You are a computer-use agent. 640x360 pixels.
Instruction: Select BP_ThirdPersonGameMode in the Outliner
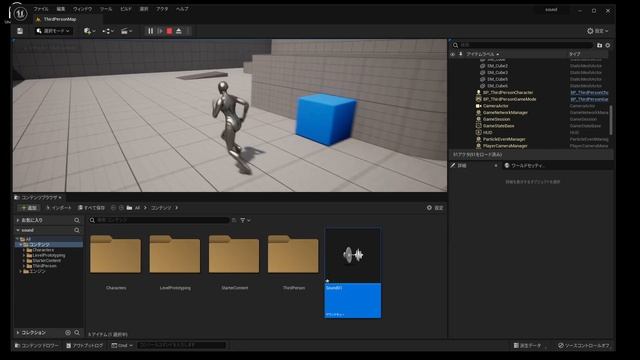(509, 99)
